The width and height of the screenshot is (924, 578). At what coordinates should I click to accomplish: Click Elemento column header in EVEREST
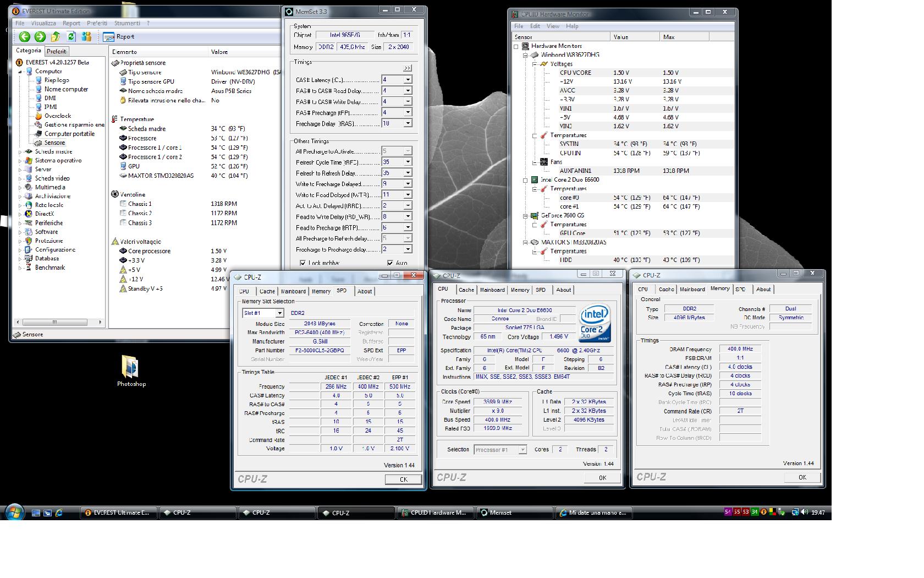[x=158, y=52]
